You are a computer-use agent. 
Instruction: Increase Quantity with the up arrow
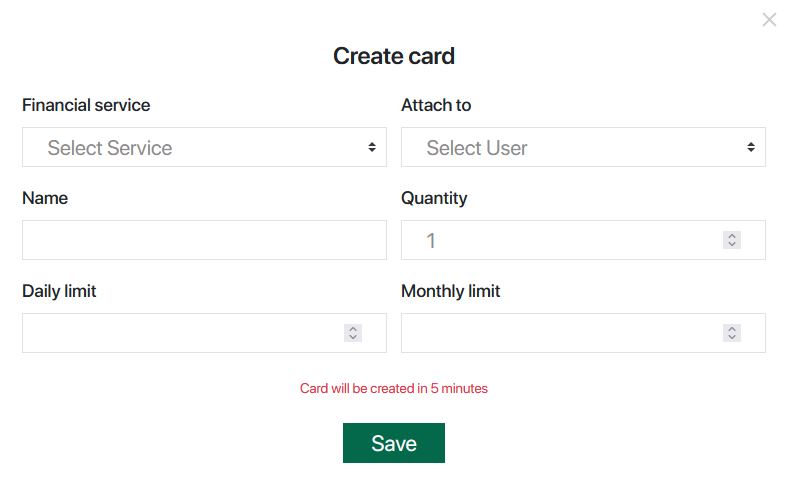point(732,236)
